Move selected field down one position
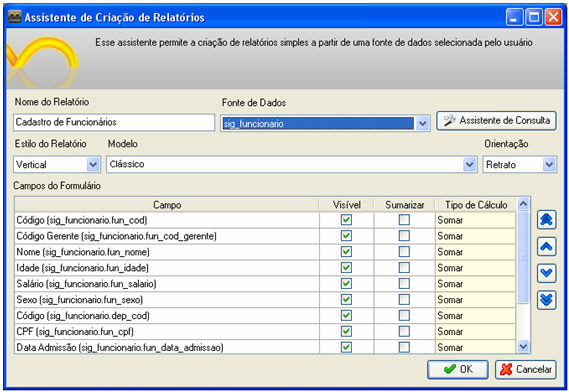 point(546,273)
